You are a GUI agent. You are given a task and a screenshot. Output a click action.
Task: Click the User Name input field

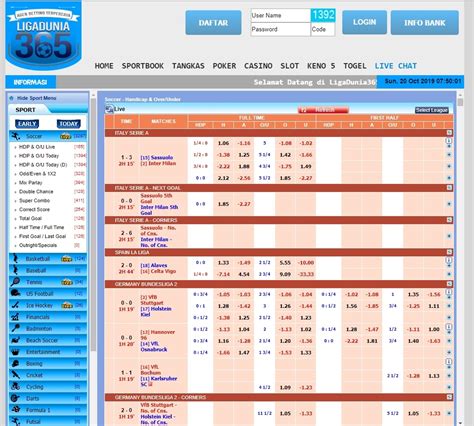(x=280, y=15)
